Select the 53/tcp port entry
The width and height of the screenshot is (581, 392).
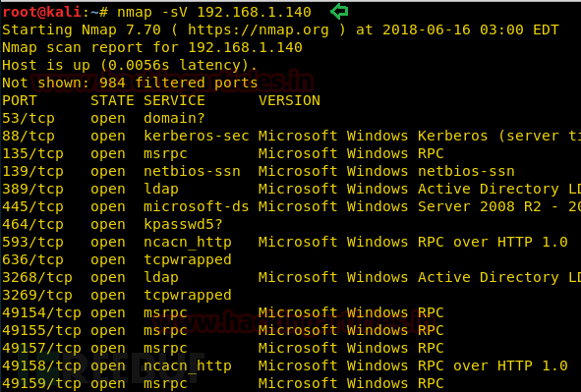click(29, 119)
